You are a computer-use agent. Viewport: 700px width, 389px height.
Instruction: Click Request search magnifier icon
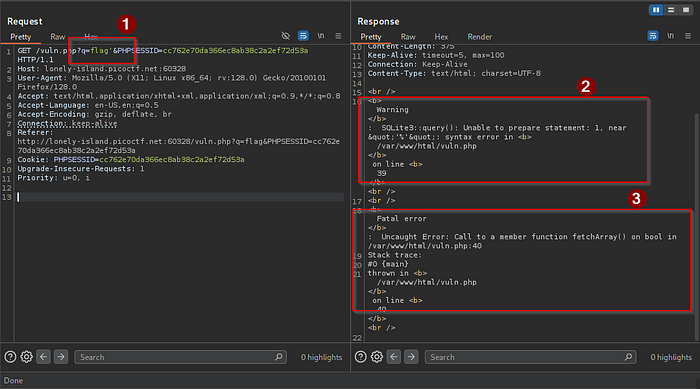(279, 357)
